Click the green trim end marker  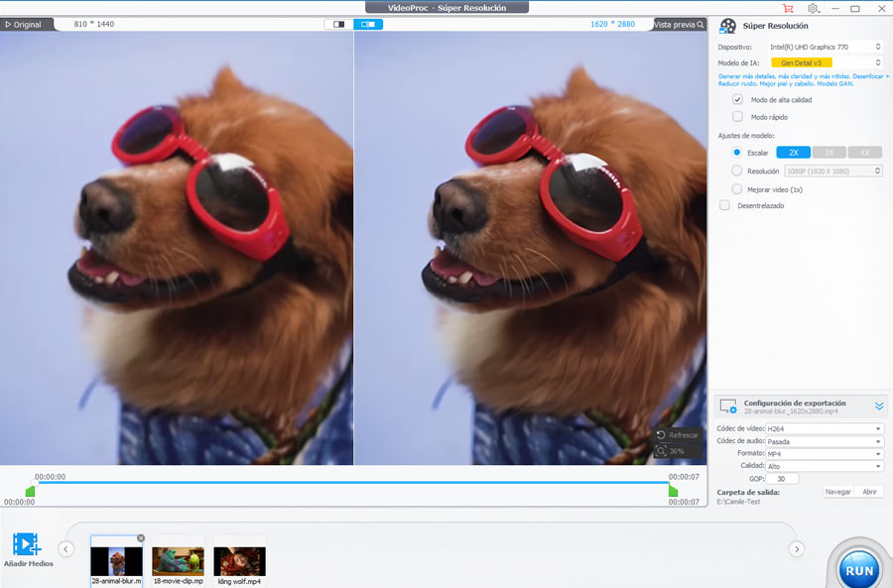coord(673,491)
